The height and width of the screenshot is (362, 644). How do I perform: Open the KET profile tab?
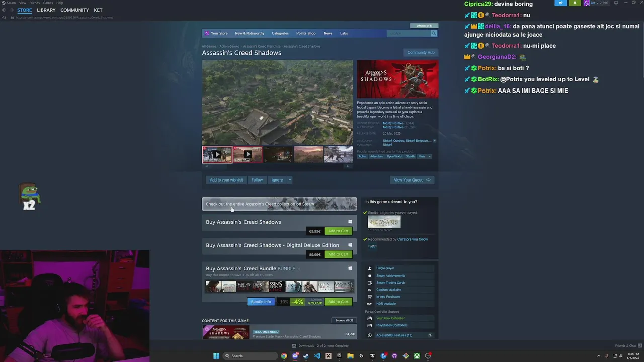[98, 10]
